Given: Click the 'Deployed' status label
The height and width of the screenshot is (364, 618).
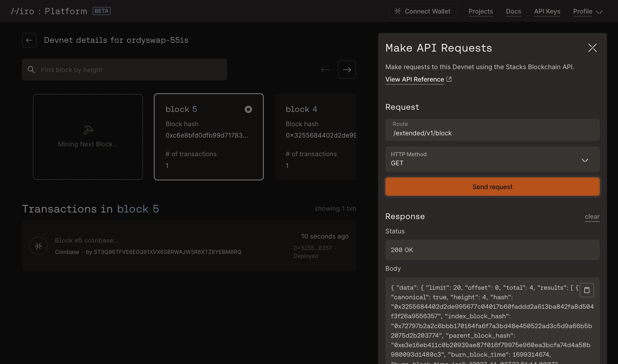Looking at the screenshot, I should pyautogui.click(x=306, y=256).
